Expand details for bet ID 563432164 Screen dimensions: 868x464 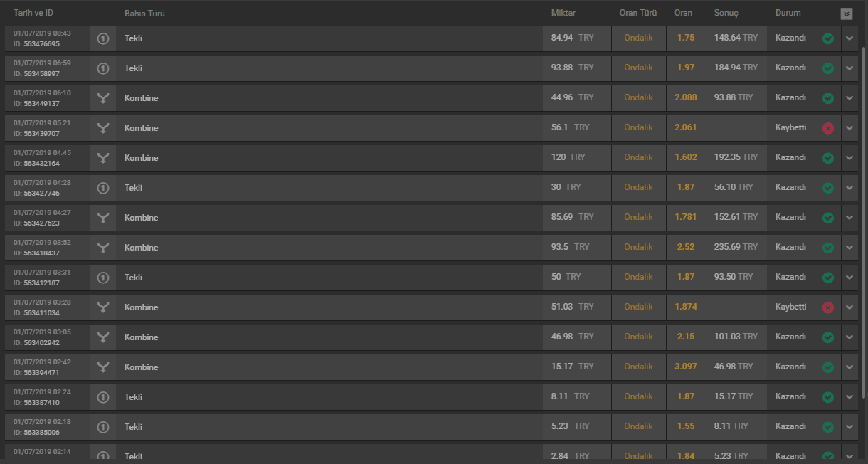(850, 158)
